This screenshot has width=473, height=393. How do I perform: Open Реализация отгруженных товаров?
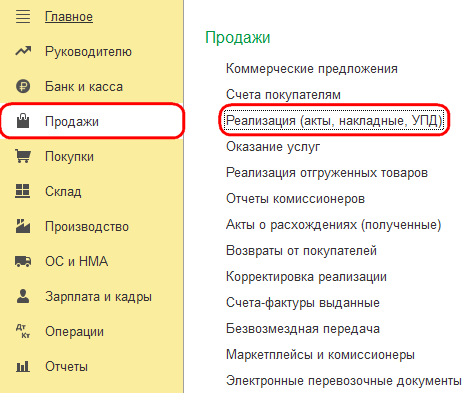(x=327, y=173)
